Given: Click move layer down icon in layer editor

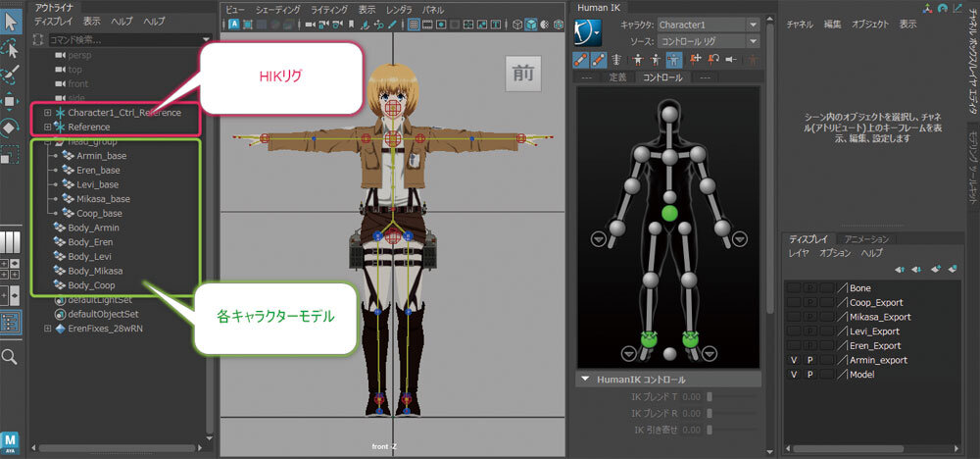Looking at the screenshot, I should click(917, 270).
